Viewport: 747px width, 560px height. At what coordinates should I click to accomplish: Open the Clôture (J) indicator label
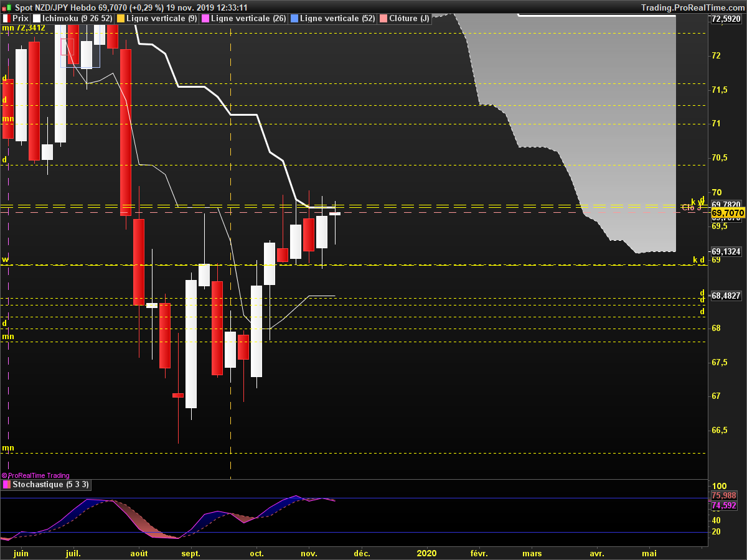click(409, 19)
